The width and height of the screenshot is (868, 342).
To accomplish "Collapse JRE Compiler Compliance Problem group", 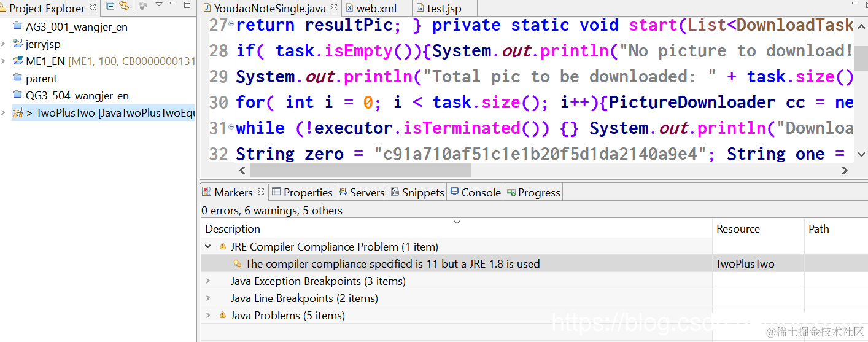I will [208, 247].
